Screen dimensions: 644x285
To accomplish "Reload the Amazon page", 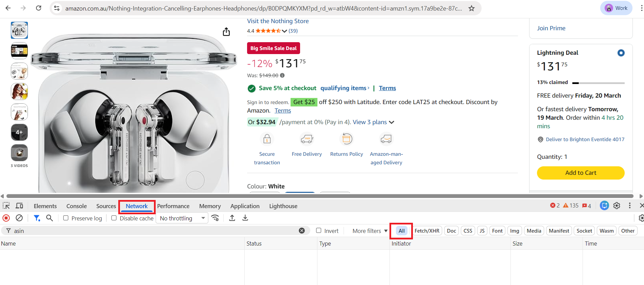I will click(x=39, y=8).
